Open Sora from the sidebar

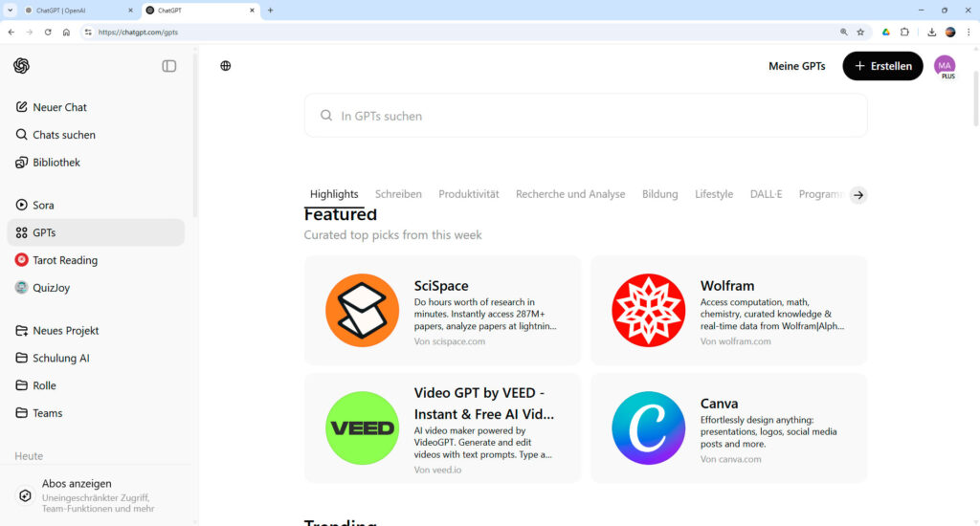pyautogui.click(x=96, y=205)
